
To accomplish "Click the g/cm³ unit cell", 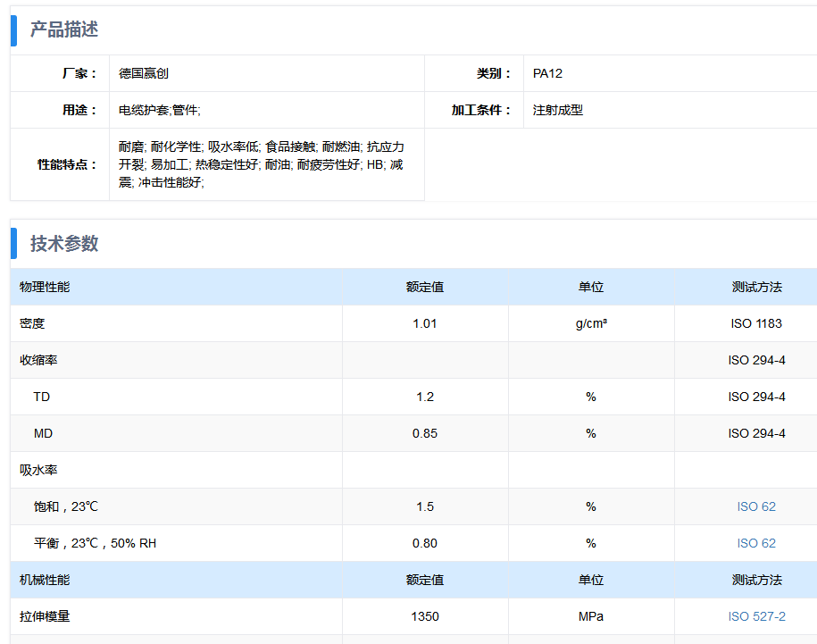I will [x=591, y=323].
